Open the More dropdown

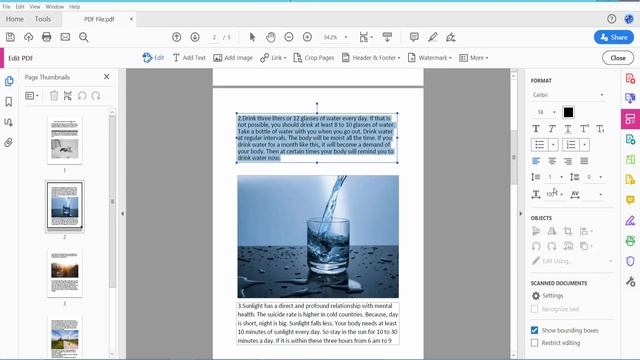[x=473, y=58]
